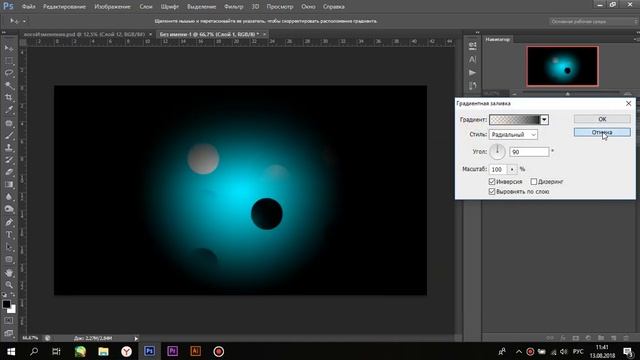Select the Eyedropper tool
Screen dimensions: 640x360
tap(9, 110)
